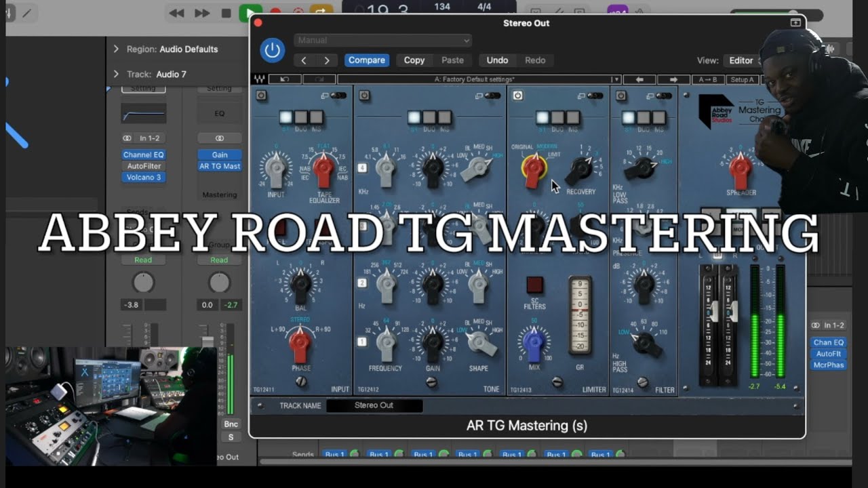Go to previous preset arrow
Screen dimensions: 868x488
[x=304, y=60]
